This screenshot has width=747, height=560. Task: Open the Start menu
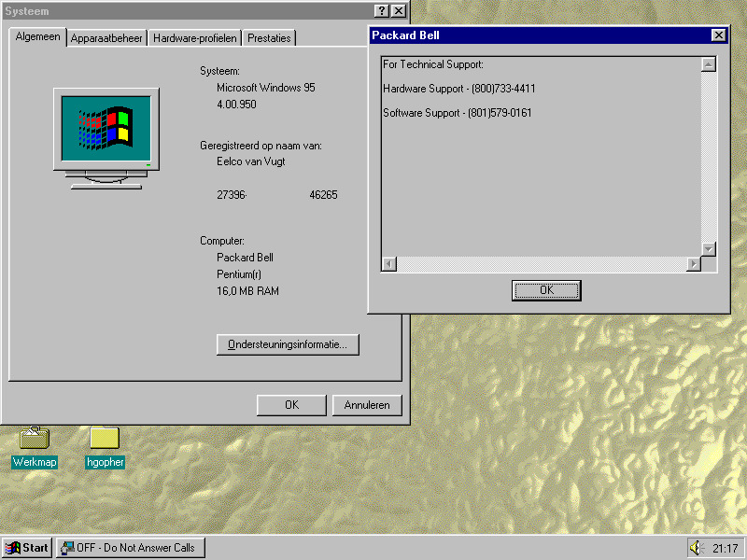pyautogui.click(x=27, y=548)
